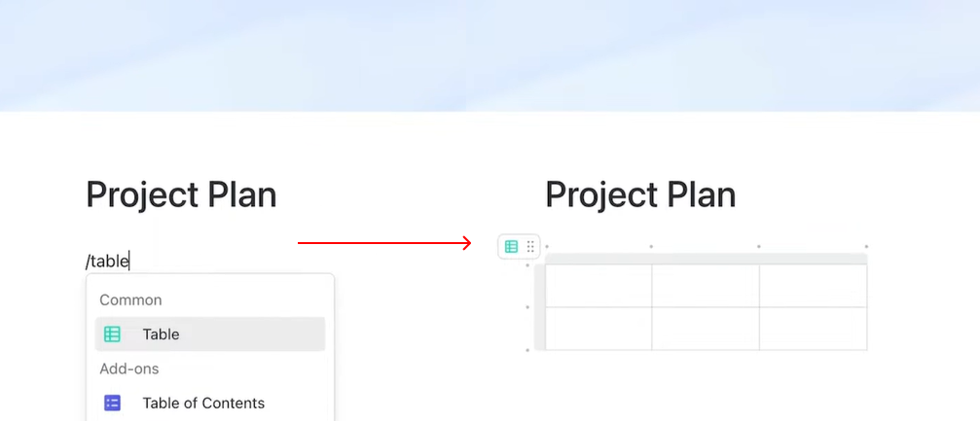
Task: Choose Table of Contents under Add-ons
Action: pos(203,403)
